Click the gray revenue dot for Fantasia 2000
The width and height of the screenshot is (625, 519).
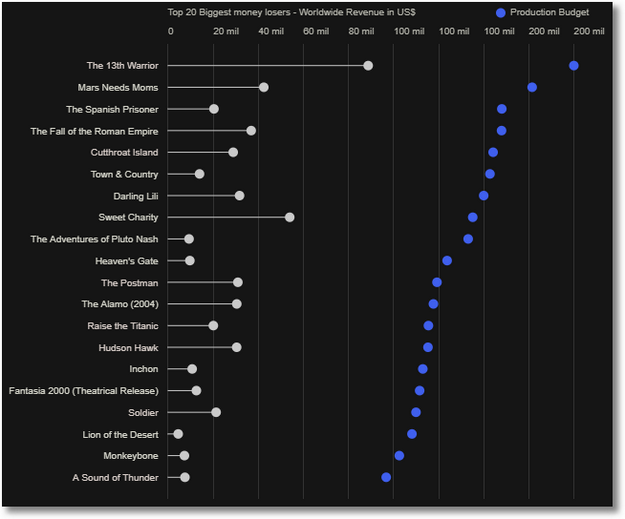[x=196, y=391]
